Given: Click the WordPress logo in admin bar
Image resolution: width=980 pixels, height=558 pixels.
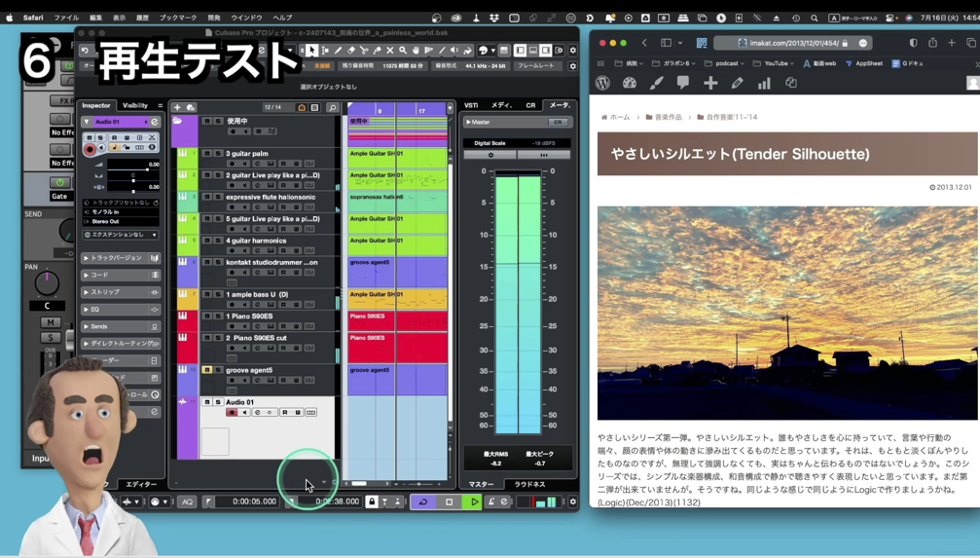Looking at the screenshot, I should [603, 84].
